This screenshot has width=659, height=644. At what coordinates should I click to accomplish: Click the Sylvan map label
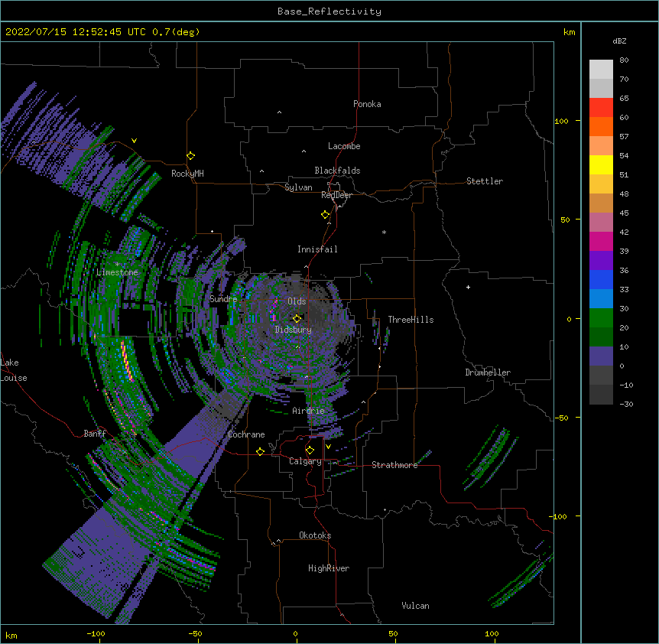[298, 187]
